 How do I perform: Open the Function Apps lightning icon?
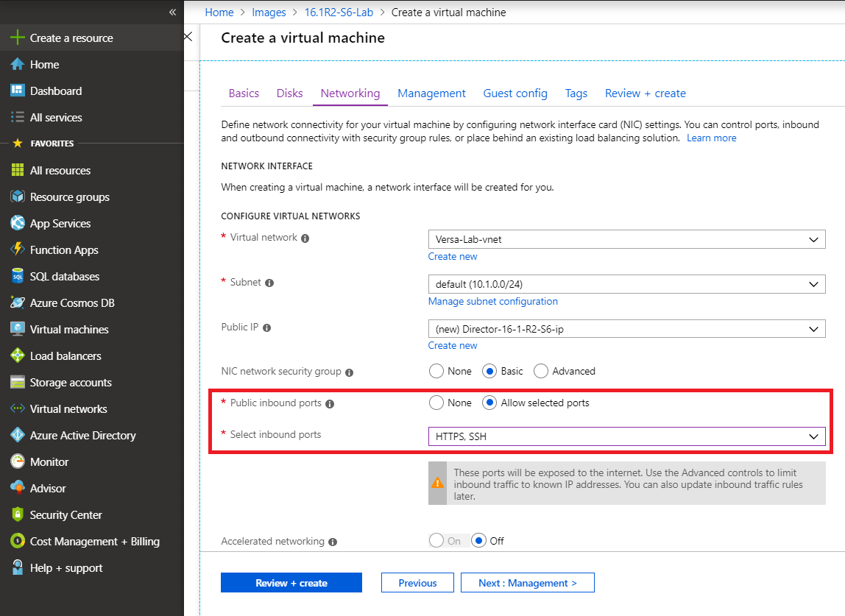click(17, 249)
